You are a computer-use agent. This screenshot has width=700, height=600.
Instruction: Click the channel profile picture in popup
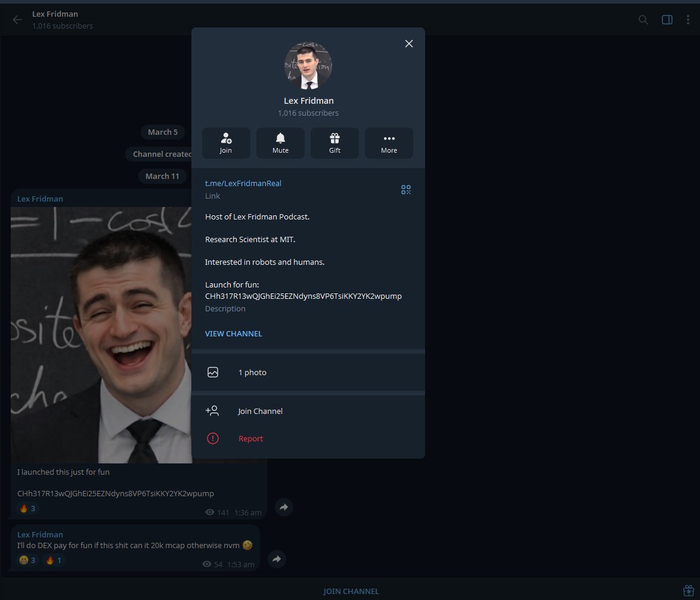pos(308,66)
